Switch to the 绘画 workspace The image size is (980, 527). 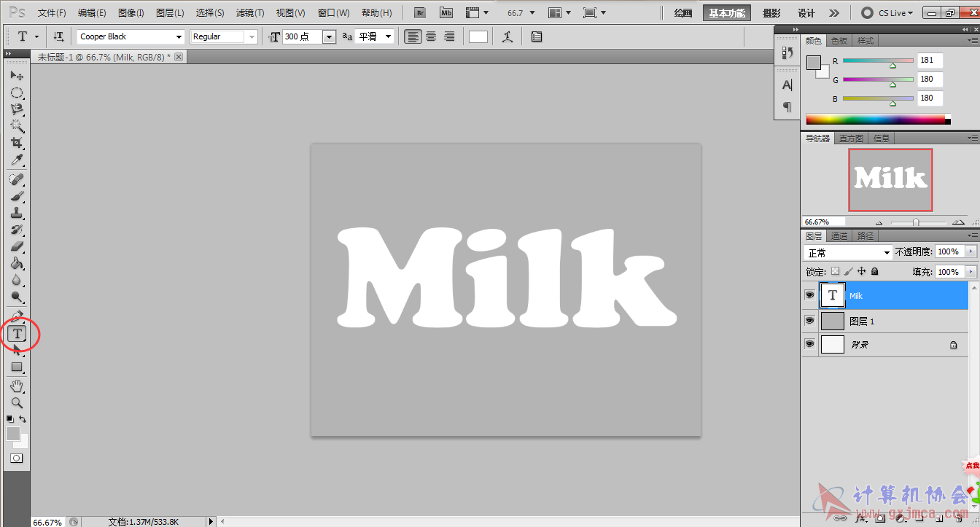(682, 13)
